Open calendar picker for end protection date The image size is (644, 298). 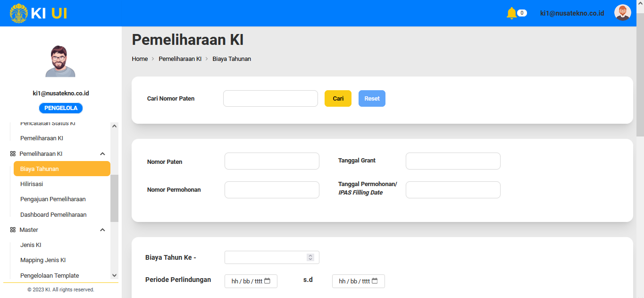point(375,281)
